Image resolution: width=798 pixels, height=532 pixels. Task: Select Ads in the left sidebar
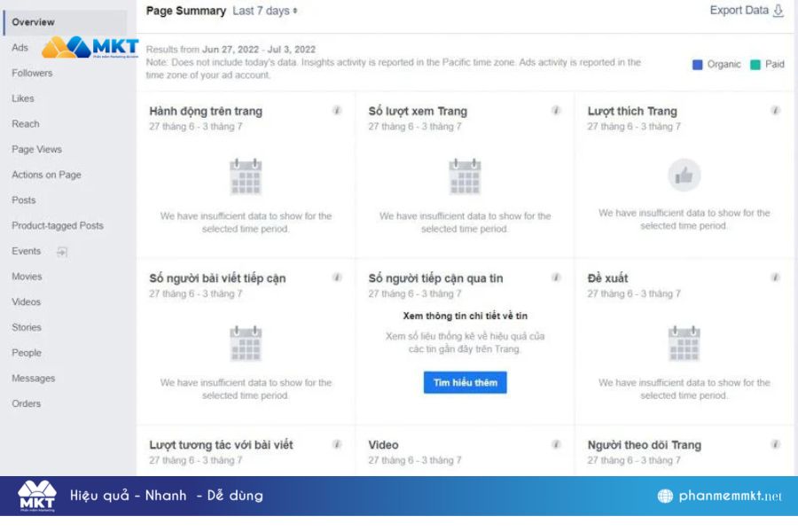[20, 48]
